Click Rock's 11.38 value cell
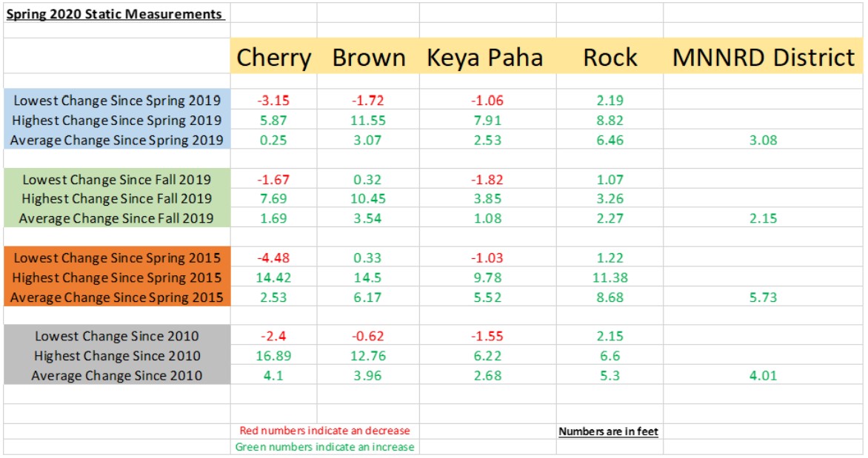 (610, 277)
